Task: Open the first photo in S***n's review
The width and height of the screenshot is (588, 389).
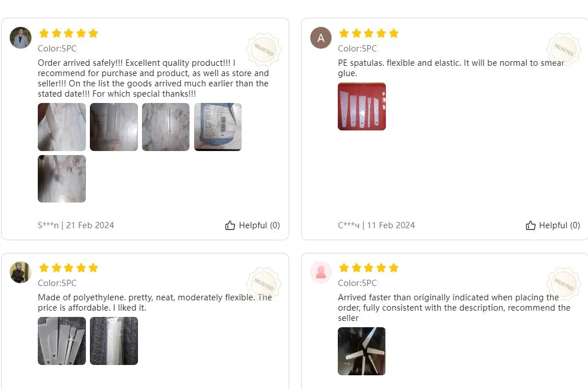Action: [62, 127]
